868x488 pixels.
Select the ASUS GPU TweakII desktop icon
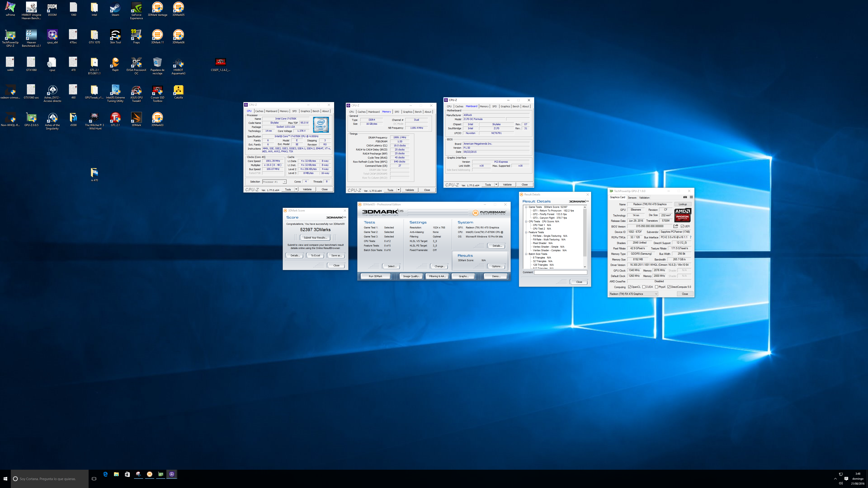(x=137, y=94)
